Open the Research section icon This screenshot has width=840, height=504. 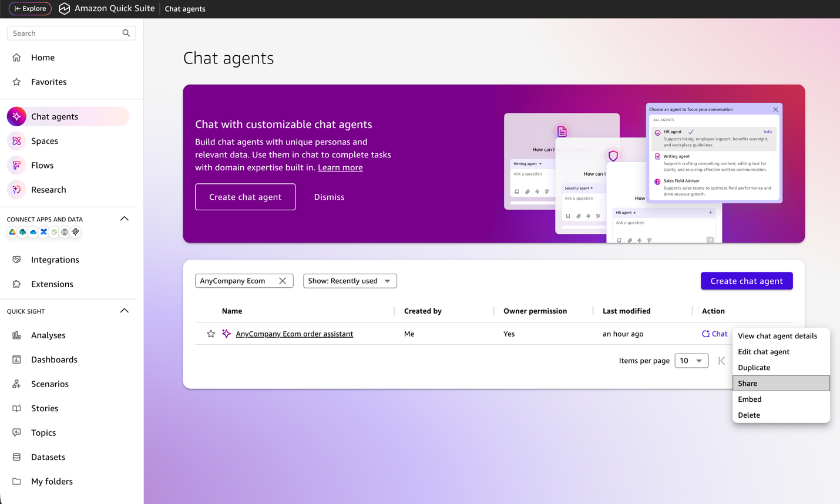[x=16, y=190]
